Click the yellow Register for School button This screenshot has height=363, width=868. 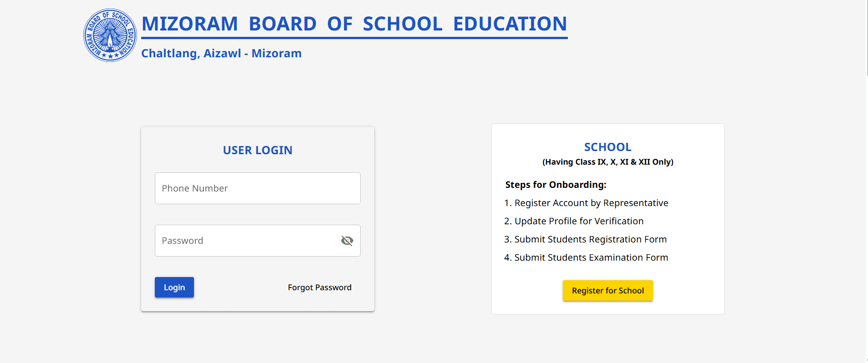[x=608, y=291]
